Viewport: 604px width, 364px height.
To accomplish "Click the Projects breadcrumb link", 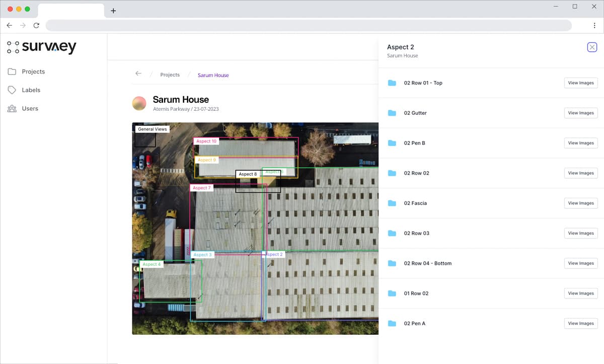I will pyautogui.click(x=170, y=75).
